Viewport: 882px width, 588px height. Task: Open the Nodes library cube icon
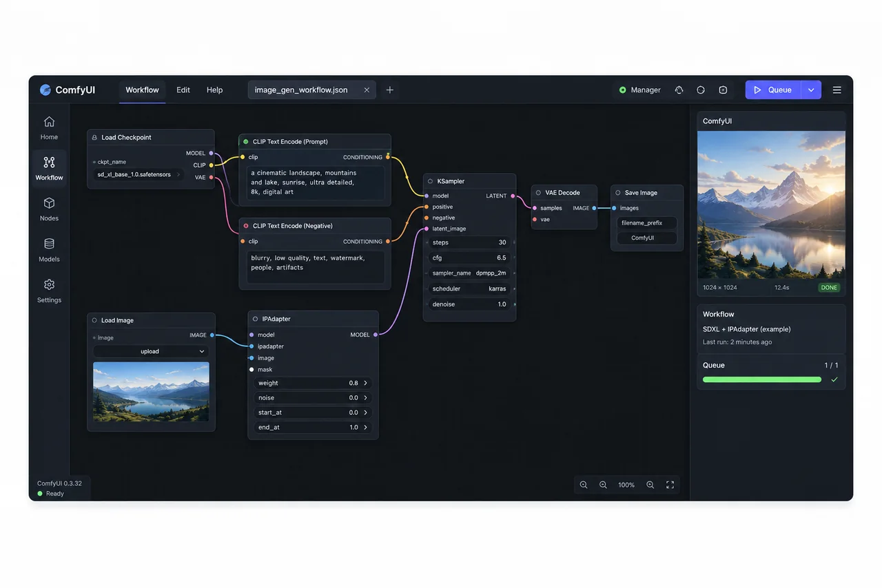click(49, 203)
